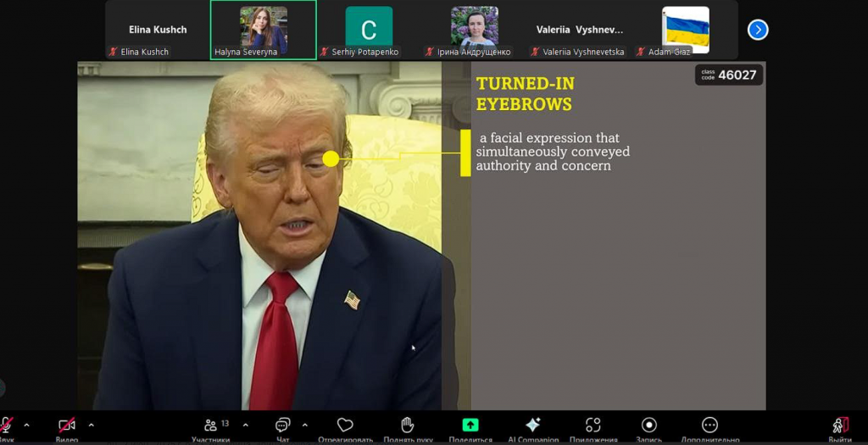Start sharing with green Share button
868x445 pixels.
coord(470,426)
